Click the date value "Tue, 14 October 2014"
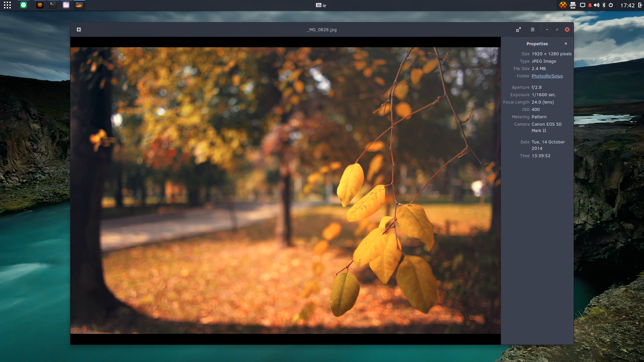 548,145
